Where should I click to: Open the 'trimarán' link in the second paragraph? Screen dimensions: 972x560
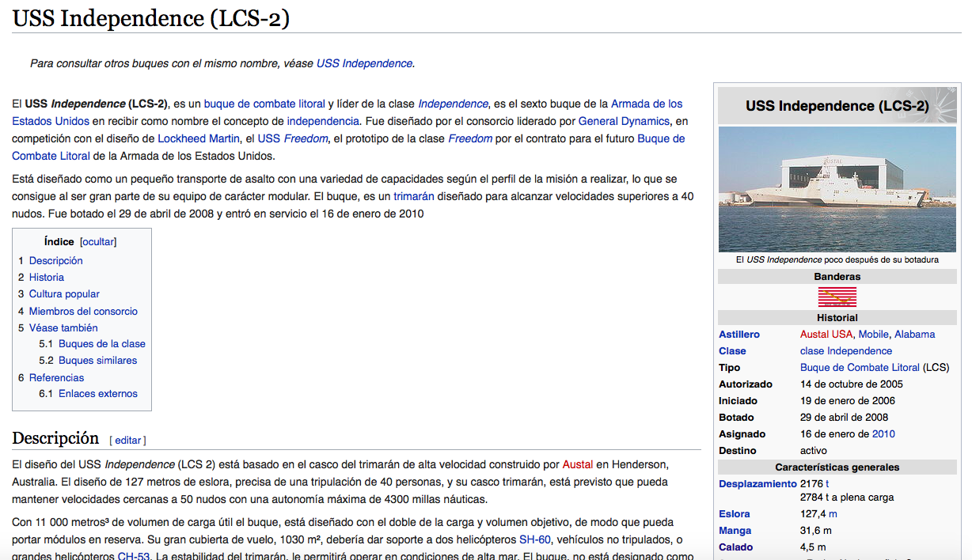coord(414,196)
